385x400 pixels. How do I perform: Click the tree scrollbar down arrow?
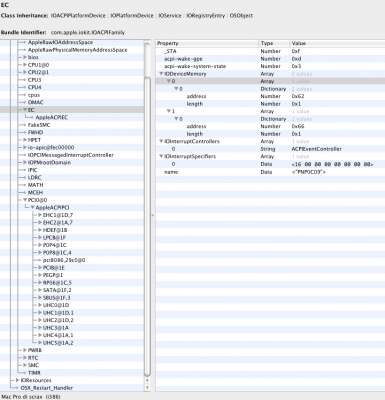(147, 388)
